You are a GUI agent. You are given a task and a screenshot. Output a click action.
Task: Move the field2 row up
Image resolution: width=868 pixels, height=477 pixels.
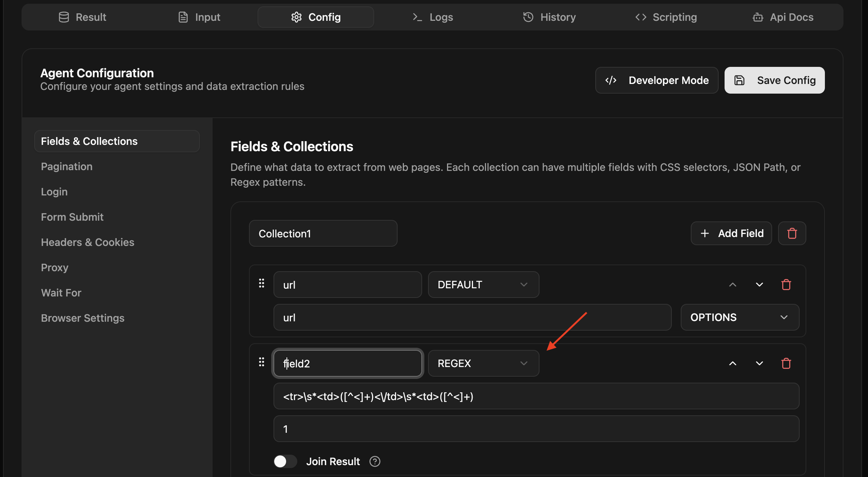(x=732, y=363)
